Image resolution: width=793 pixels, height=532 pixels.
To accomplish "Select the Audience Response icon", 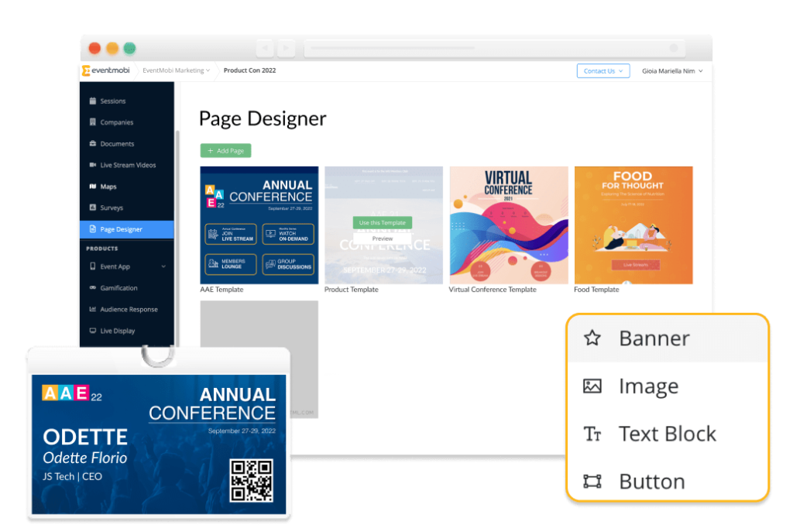I will pos(94,309).
